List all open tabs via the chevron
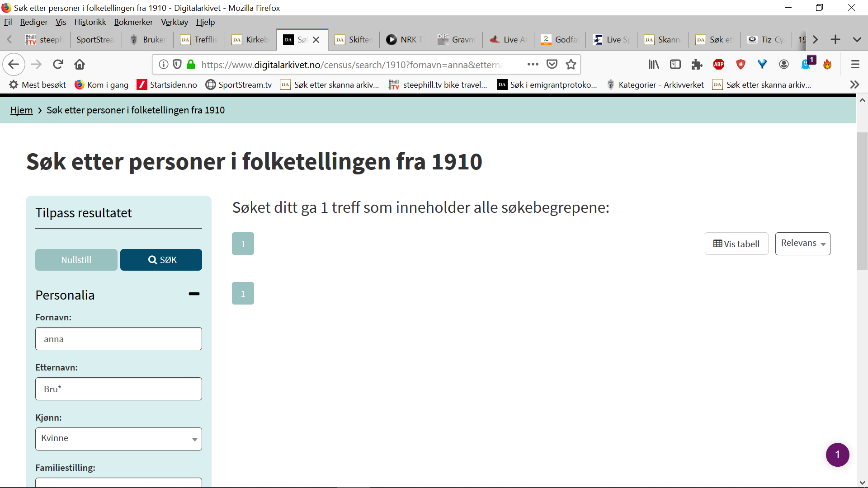 point(857,40)
